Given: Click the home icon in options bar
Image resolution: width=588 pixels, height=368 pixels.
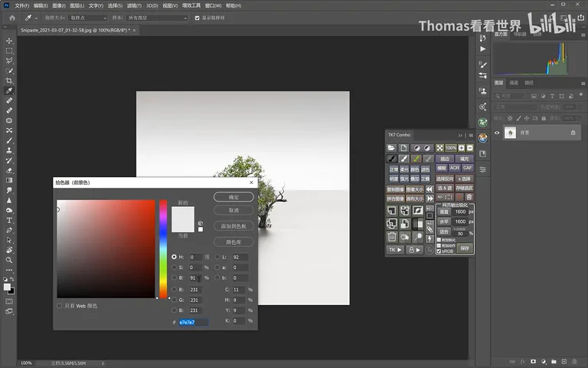Looking at the screenshot, I should click(x=12, y=18).
